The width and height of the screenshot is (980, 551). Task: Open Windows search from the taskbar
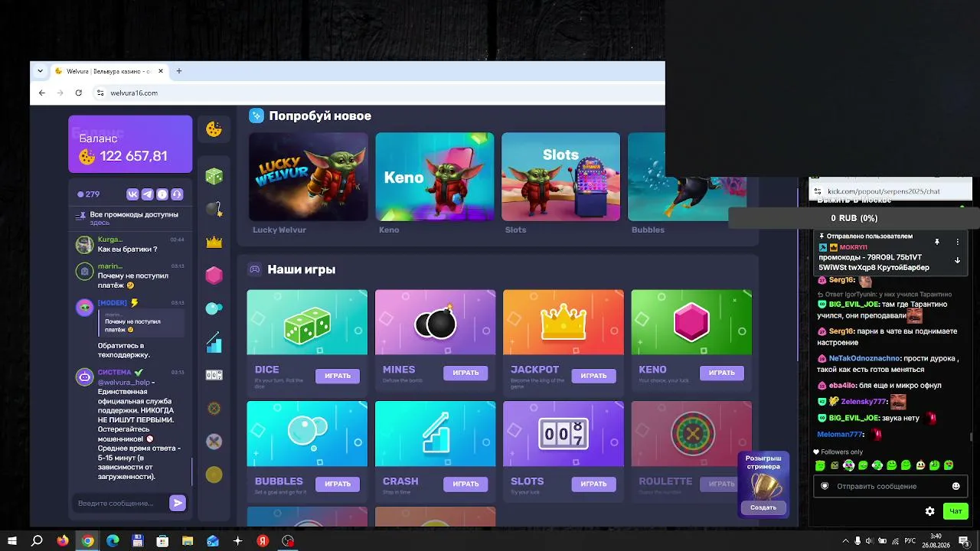coord(37,541)
